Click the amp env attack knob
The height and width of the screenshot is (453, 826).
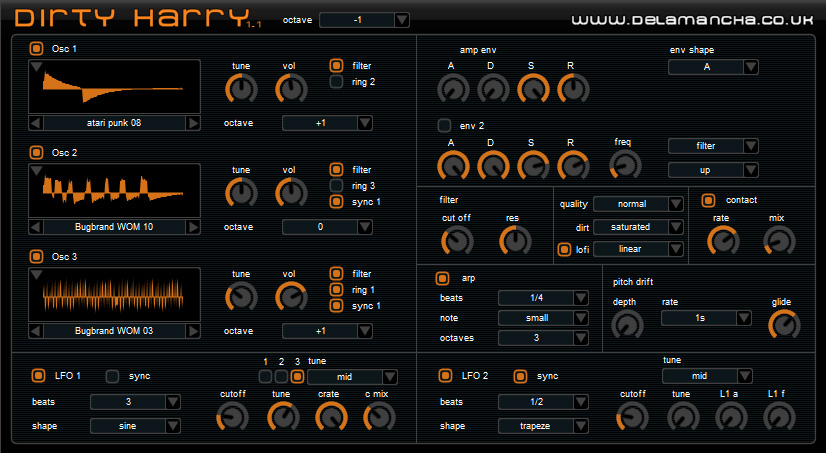[x=453, y=88]
